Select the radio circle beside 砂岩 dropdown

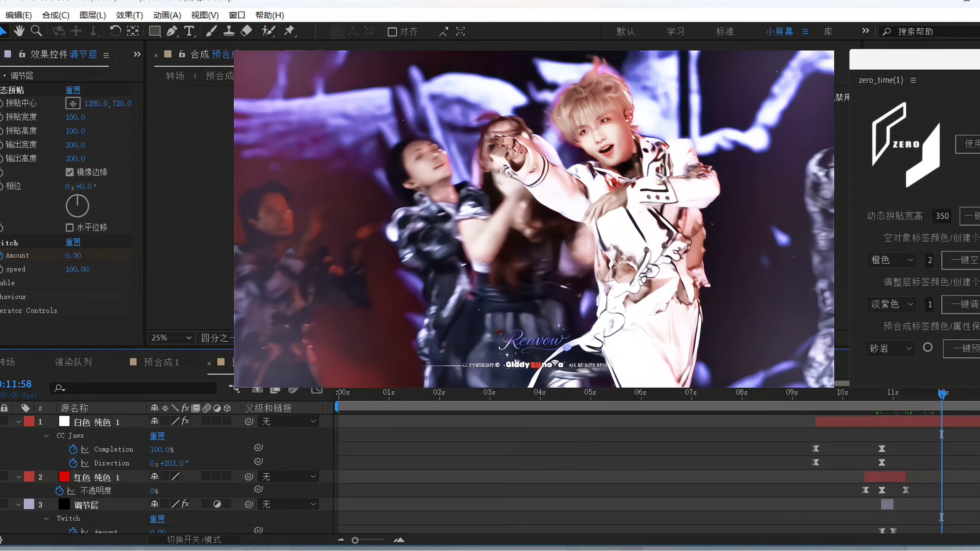tap(928, 347)
